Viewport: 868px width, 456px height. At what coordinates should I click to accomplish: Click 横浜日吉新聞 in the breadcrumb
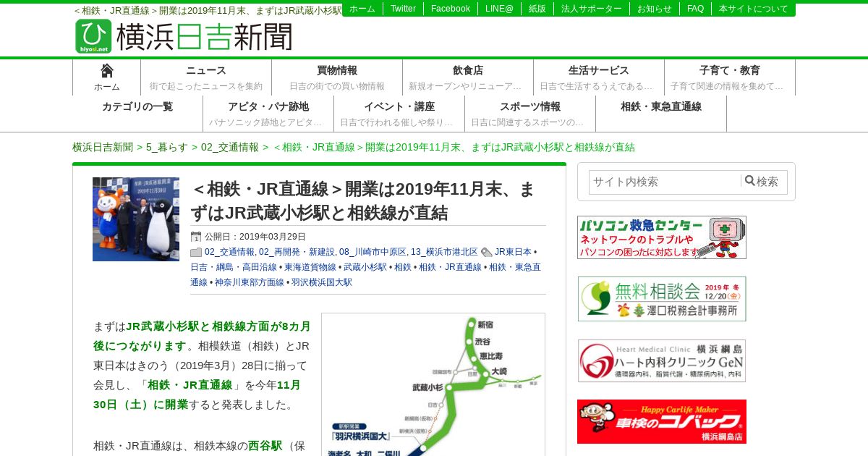click(x=103, y=147)
